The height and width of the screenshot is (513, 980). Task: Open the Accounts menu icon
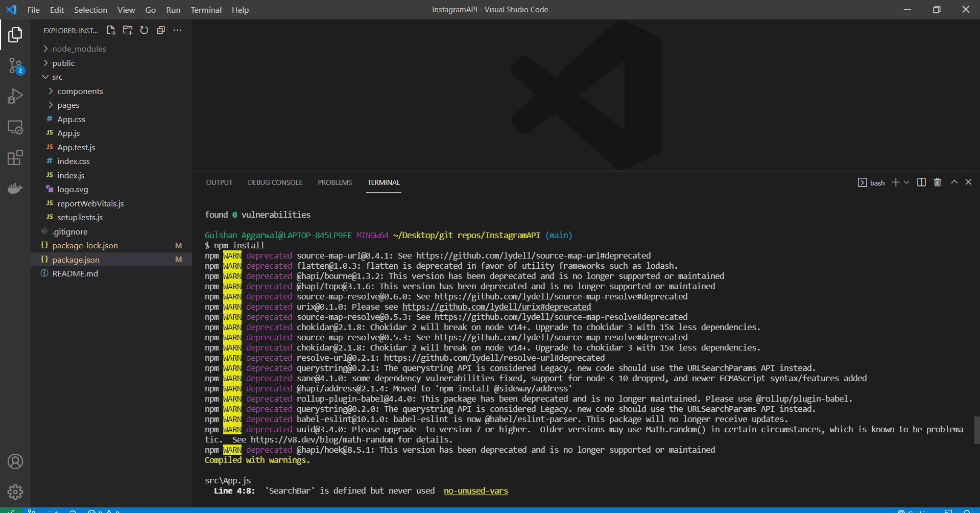tap(15, 461)
